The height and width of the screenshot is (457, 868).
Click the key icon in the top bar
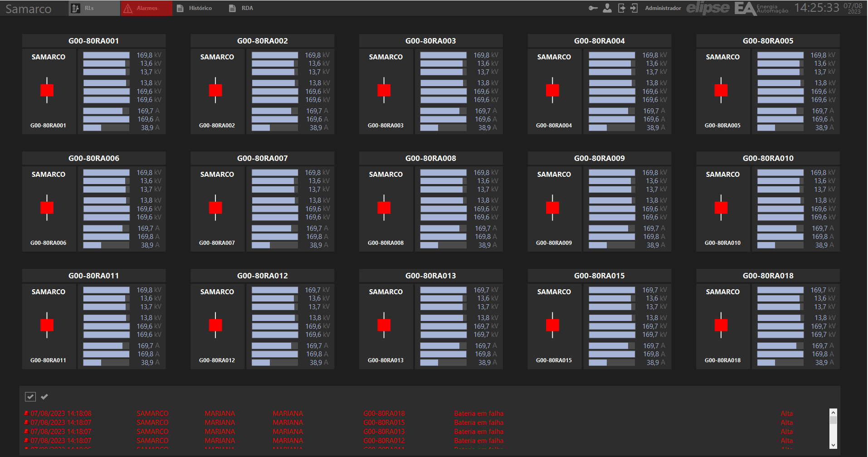click(593, 8)
